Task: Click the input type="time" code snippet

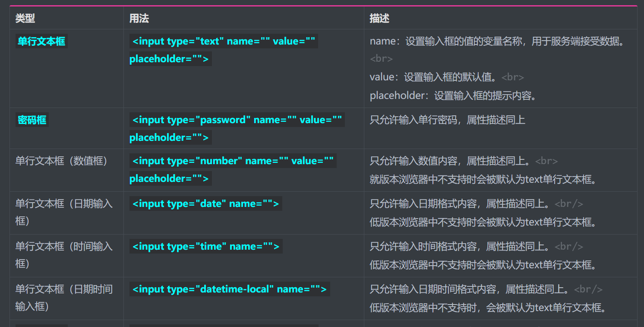Action: [x=206, y=246]
